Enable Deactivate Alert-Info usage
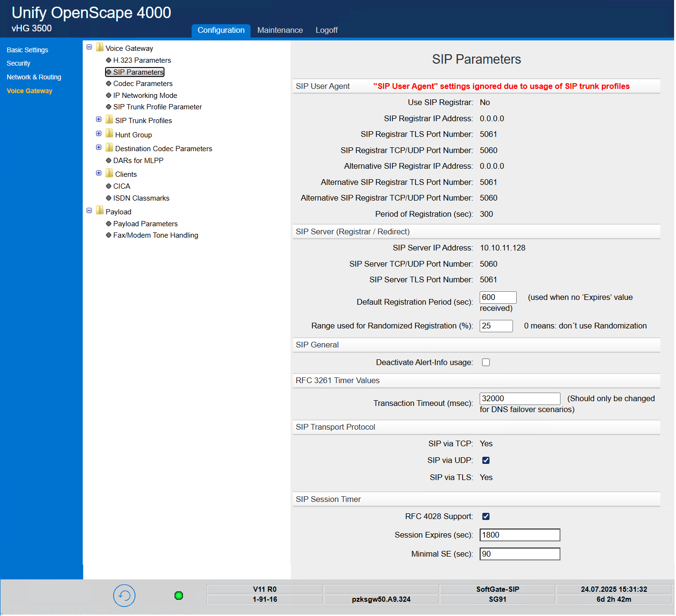 click(485, 362)
